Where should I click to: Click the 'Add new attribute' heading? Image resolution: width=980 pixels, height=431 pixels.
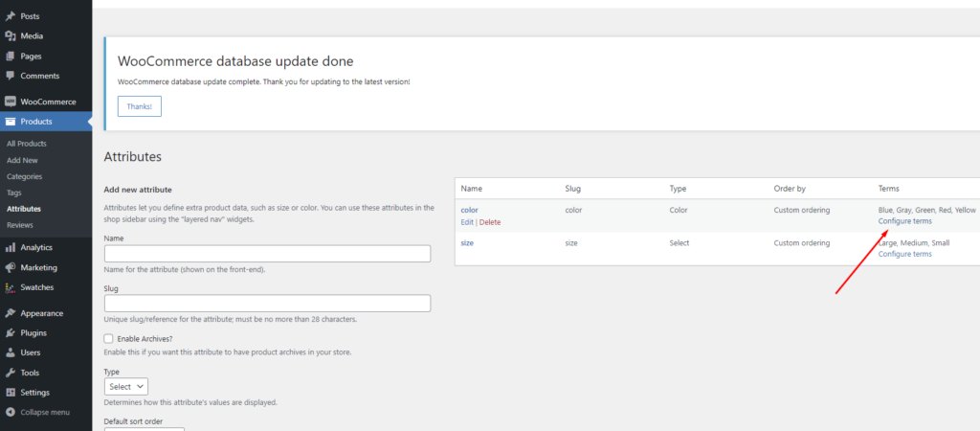pos(138,190)
